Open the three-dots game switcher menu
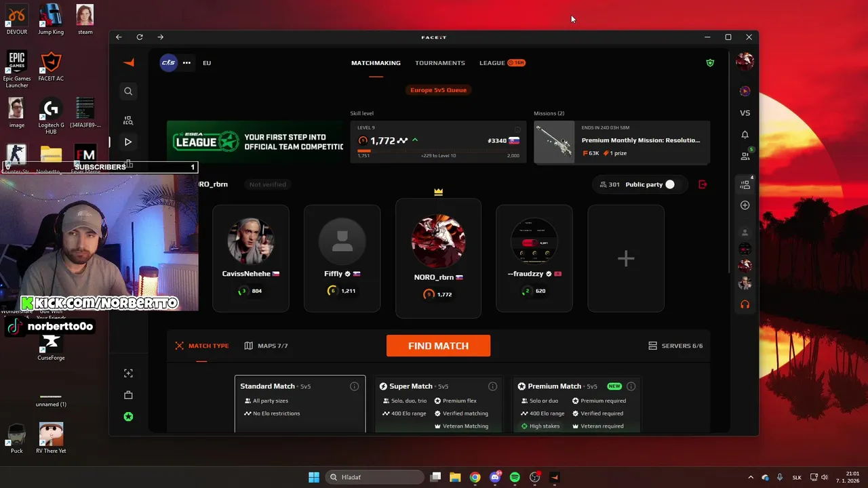This screenshot has width=868, height=488. coord(186,62)
